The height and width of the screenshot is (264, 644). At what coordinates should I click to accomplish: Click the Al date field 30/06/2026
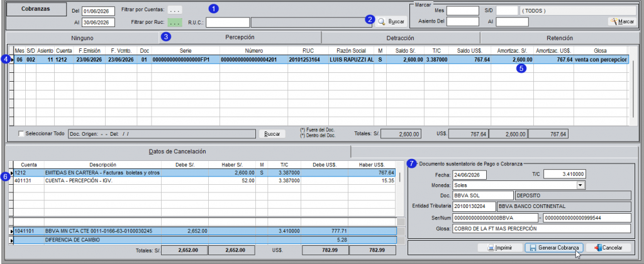click(x=98, y=23)
